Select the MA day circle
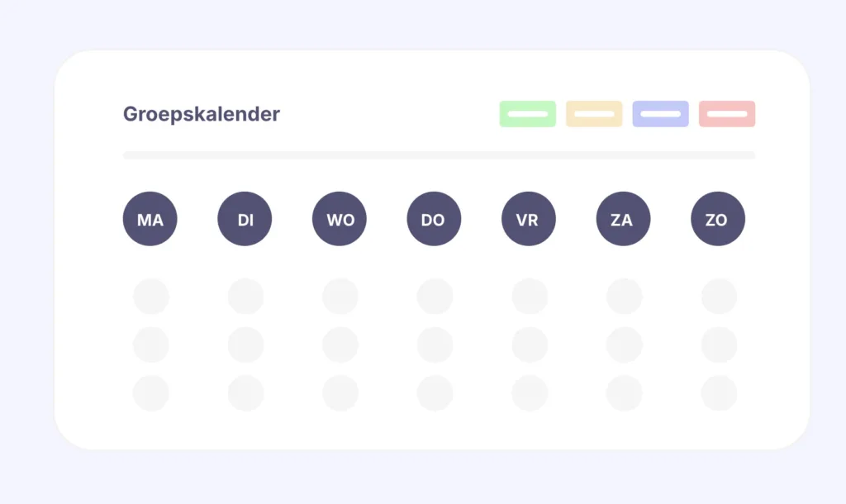Viewport: 846px width, 504px height. point(150,219)
